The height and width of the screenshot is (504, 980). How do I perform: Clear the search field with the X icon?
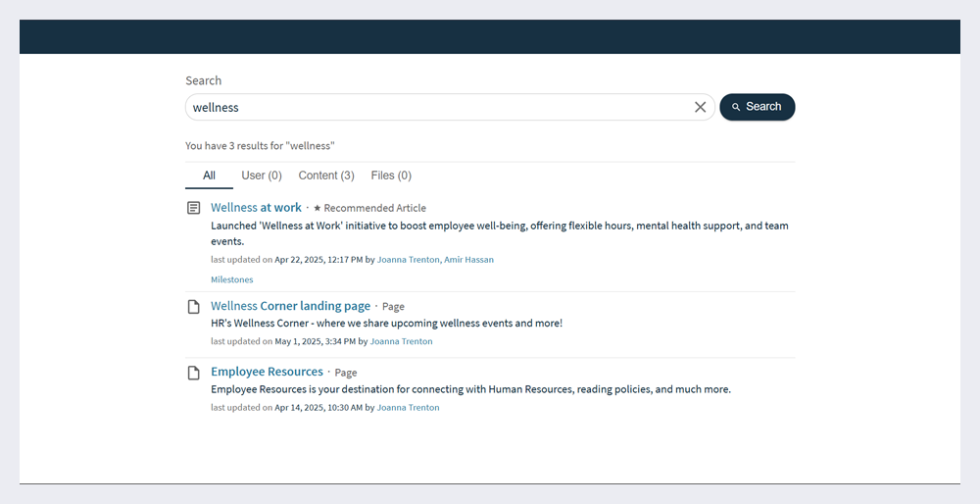700,107
